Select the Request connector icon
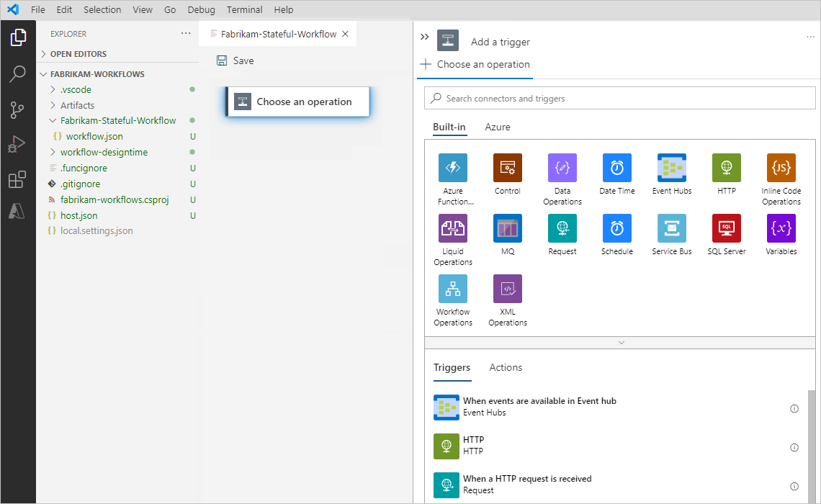821x504 pixels. click(x=562, y=228)
